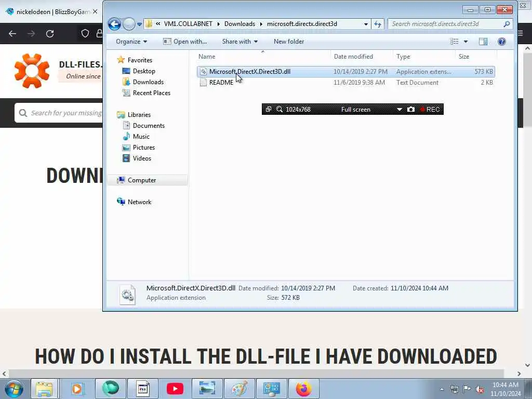Expand the view options dropdown arrow
The image size is (532, 399).
466,42
